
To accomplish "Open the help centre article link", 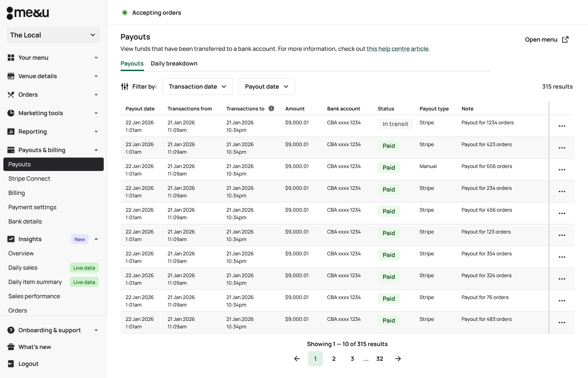I will (397, 49).
